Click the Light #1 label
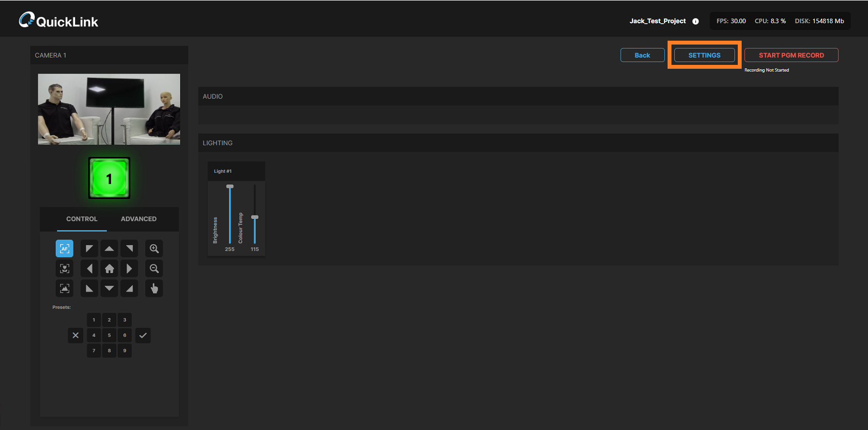868x430 pixels. point(223,171)
